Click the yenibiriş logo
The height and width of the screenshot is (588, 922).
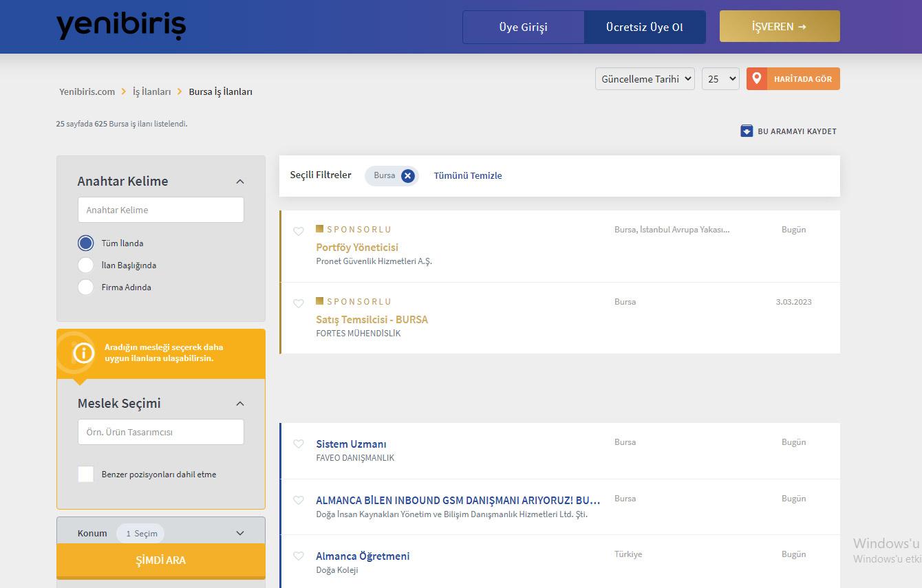coord(121,26)
